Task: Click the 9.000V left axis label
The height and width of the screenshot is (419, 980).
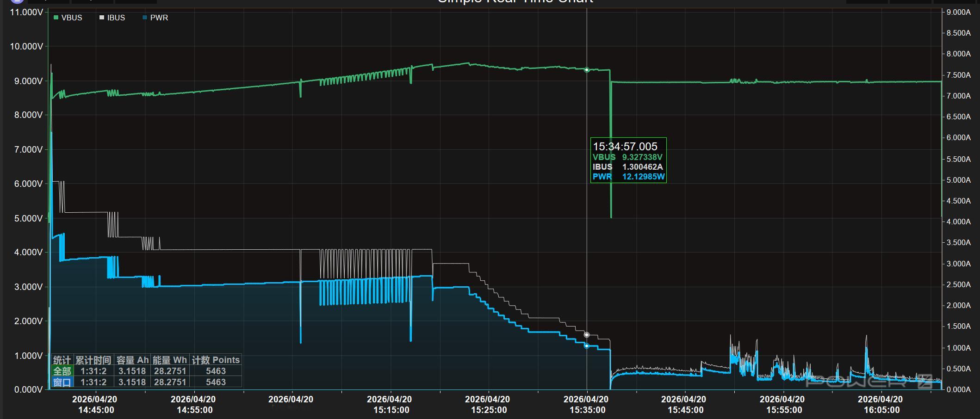Action: [x=26, y=81]
